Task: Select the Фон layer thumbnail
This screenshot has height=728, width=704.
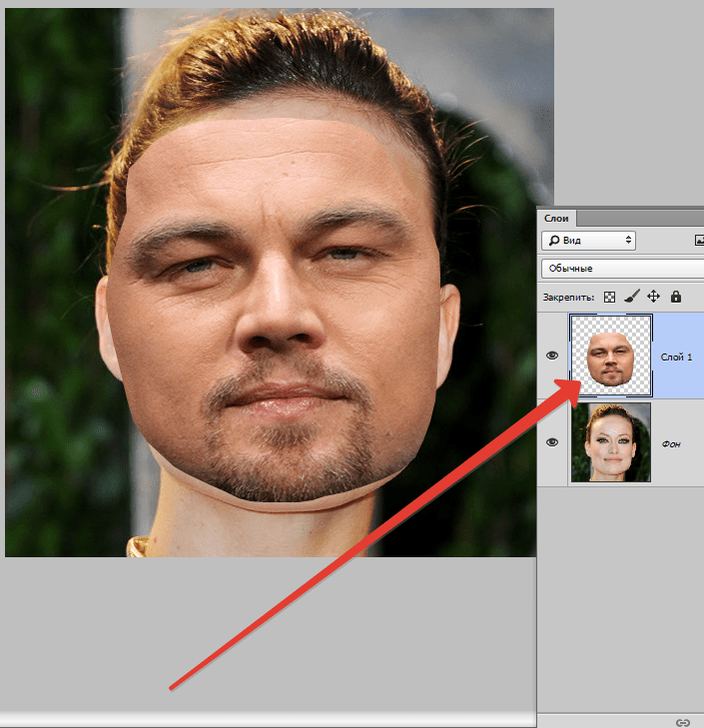Action: tap(611, 442)
